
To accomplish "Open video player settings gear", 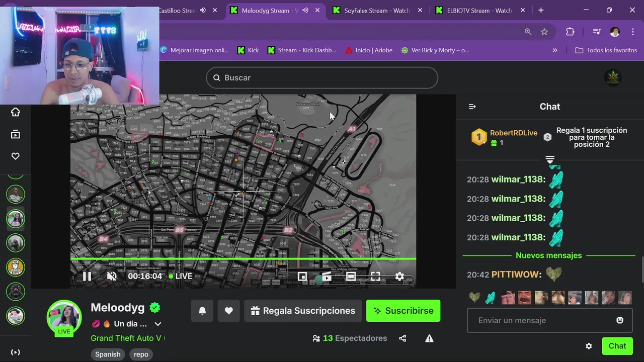I will 399,276.
